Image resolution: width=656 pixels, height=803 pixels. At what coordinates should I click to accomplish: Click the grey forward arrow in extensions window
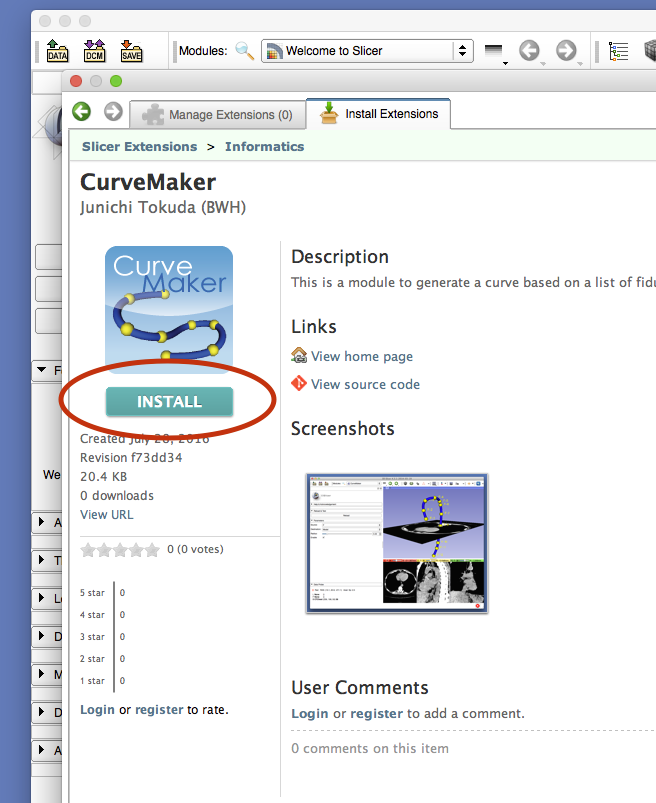(x=113, y=112)
